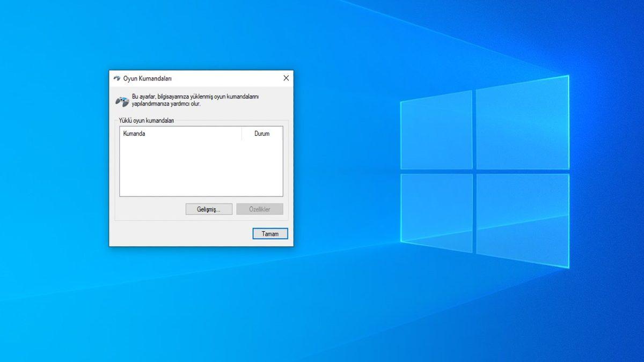The height and width of the screenshot is (362, 644).
Task: Click the Oyun Kumandaları title bar icon
Action: [x=117, y=78]
